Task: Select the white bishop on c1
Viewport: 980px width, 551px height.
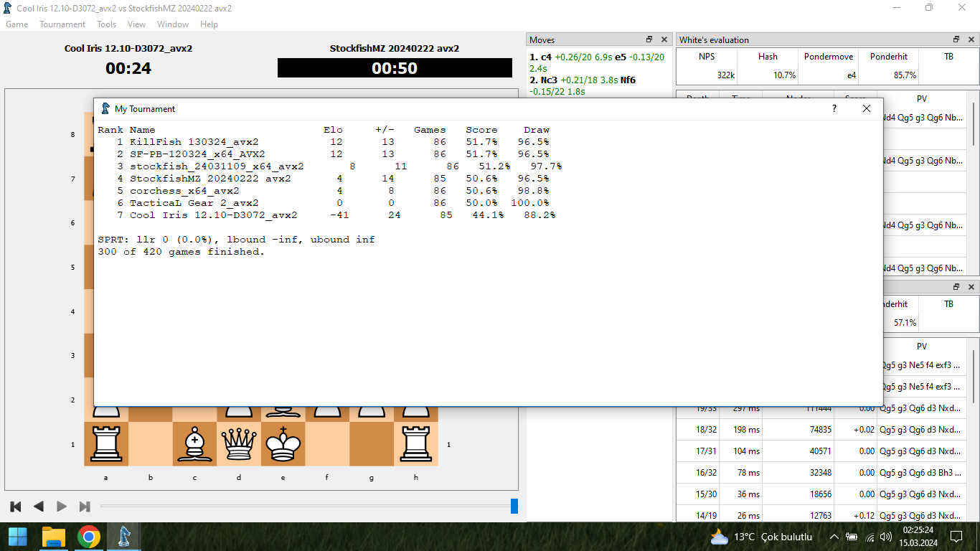Action: (194, 443)
